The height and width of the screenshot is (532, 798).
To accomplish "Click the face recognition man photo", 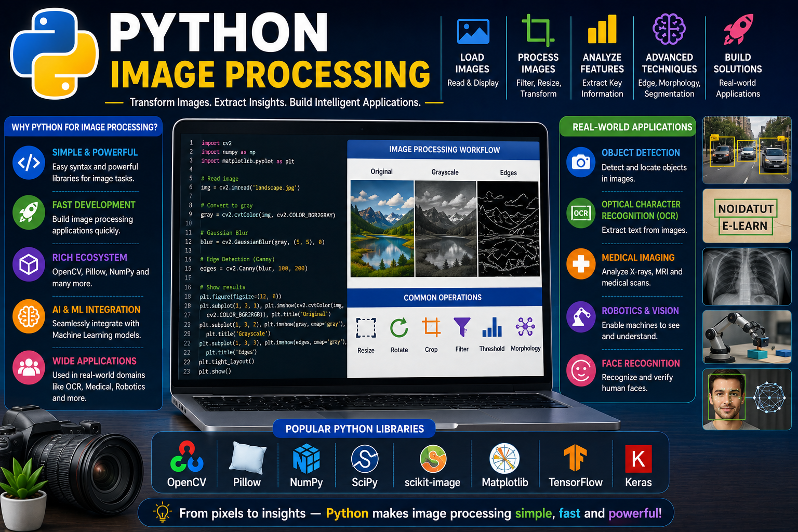I will [747, 399].
